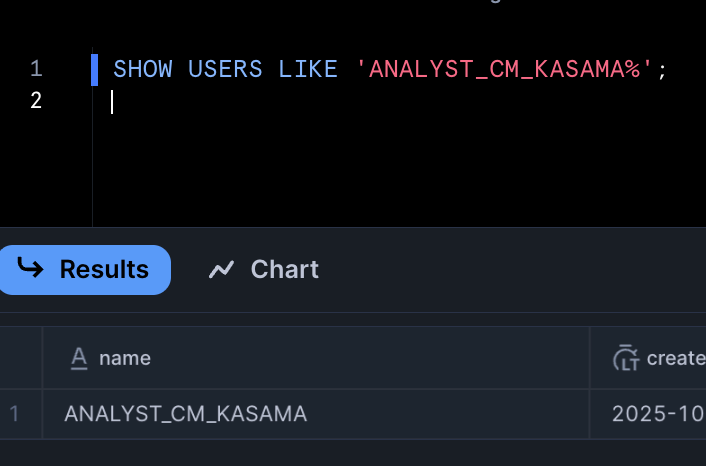Click the arrow icon on Results tab

pyautogui.click(x=30, y=269)
